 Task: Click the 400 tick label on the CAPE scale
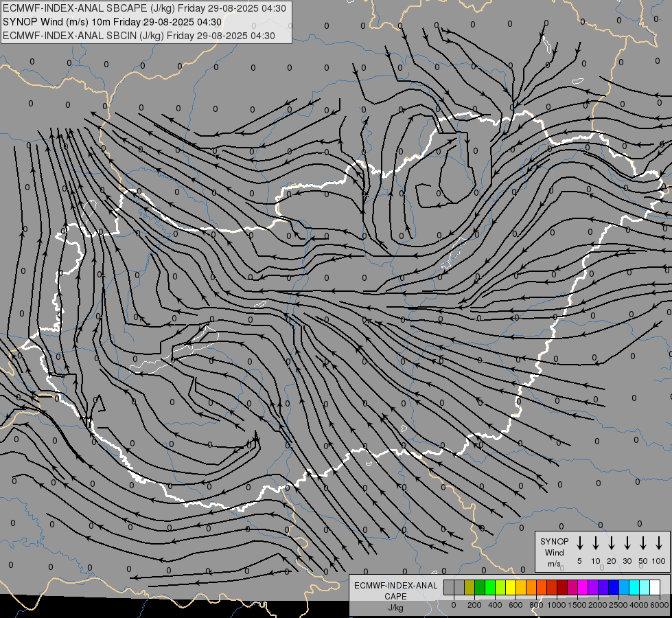495,605
